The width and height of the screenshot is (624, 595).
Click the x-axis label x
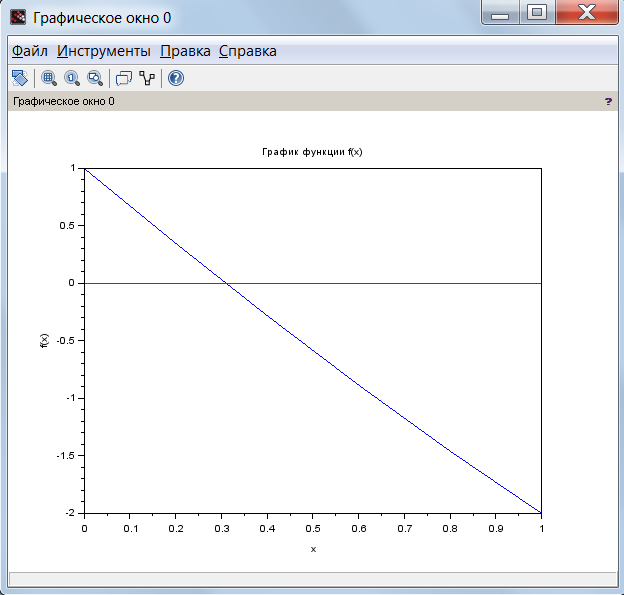(313, 550)
